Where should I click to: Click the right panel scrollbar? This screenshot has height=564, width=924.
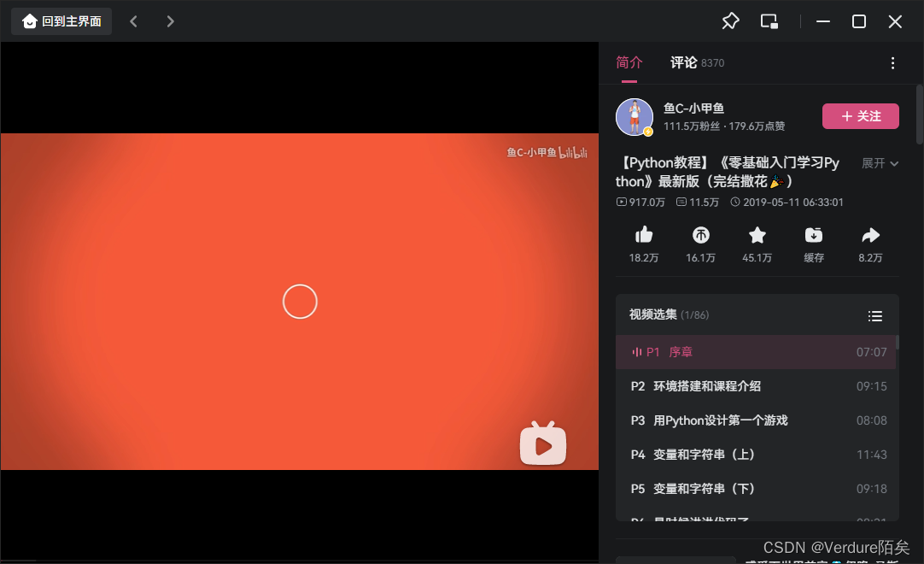pos(919,115)
